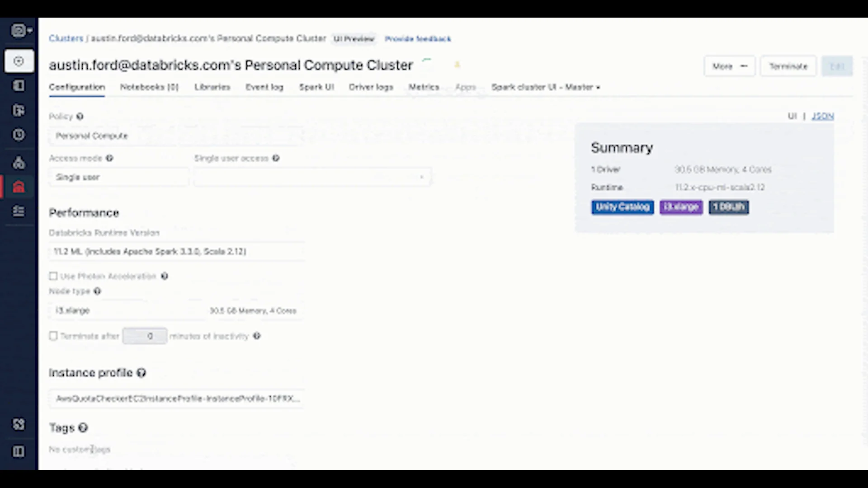Open Partner Connect icon near sidebar bottom
Image resolution: width=868 pixels, height=488 pixels.
pyautogui.click(x=19, y=424)
